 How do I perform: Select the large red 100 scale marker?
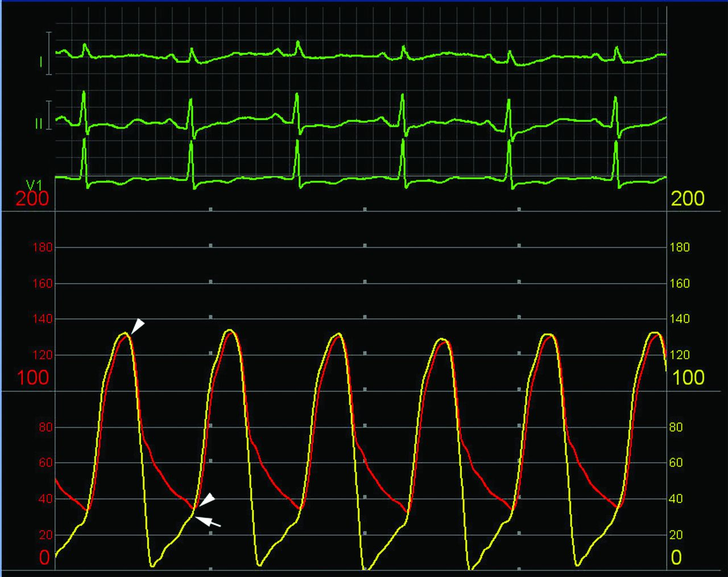(x=33, y=378)
